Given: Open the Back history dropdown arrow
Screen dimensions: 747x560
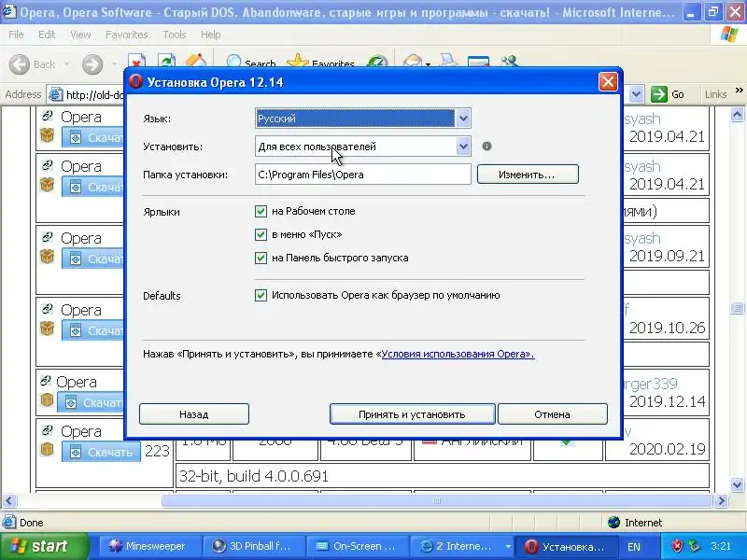Looking at the screenshot, I should (x=66, y=63).
